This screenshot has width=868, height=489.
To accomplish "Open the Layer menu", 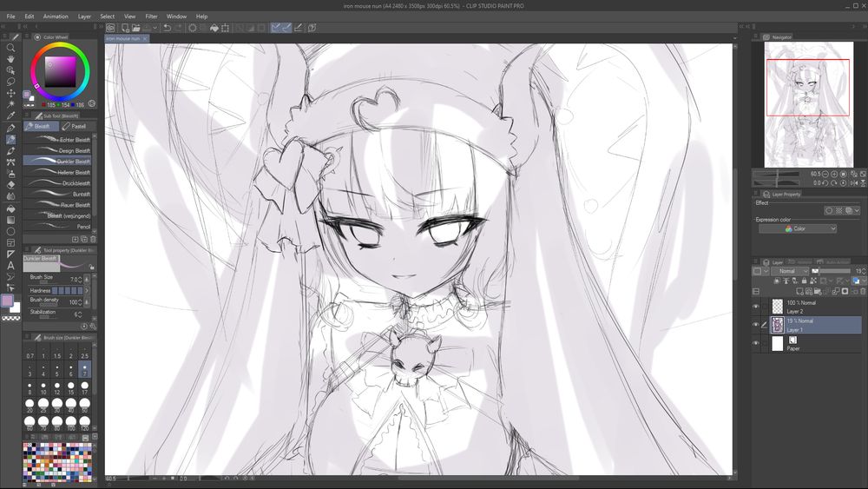I will (84, 17).
